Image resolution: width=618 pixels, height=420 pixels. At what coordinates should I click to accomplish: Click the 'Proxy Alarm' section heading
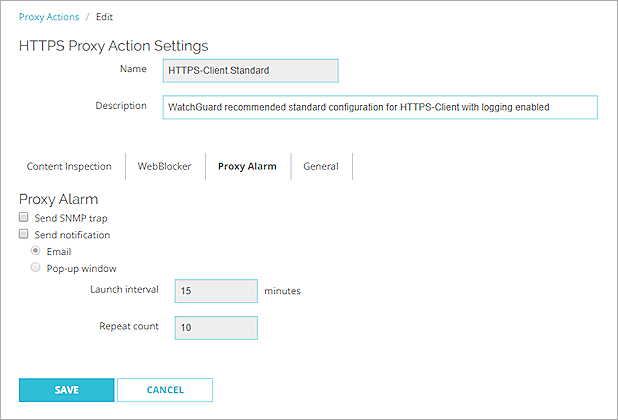click(58, 199)
